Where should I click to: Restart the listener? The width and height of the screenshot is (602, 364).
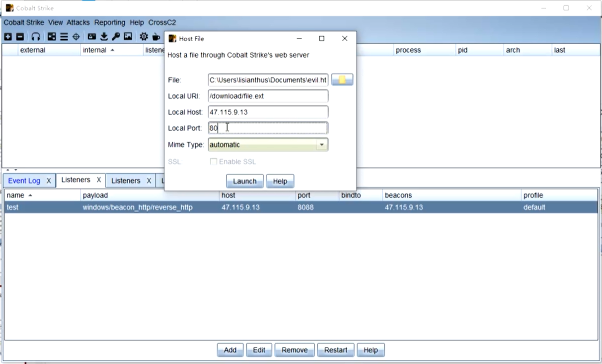click(x=336, y=350)
